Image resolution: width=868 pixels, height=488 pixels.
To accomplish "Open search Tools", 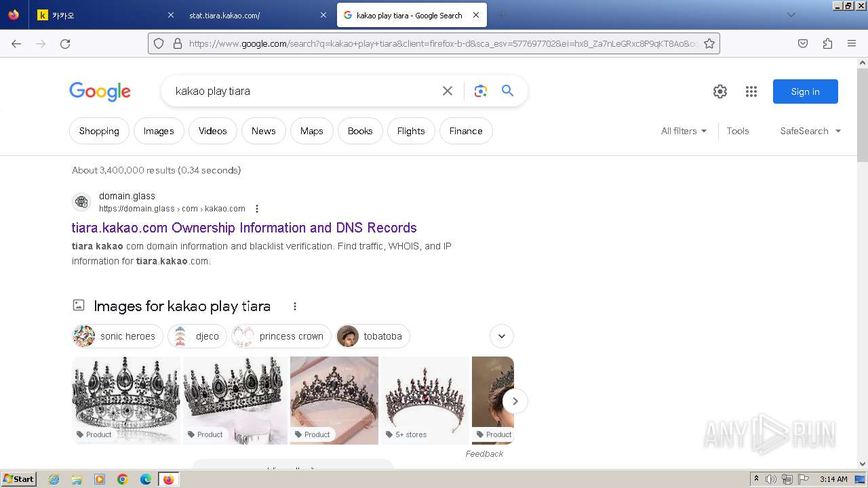I will point(738,131).
